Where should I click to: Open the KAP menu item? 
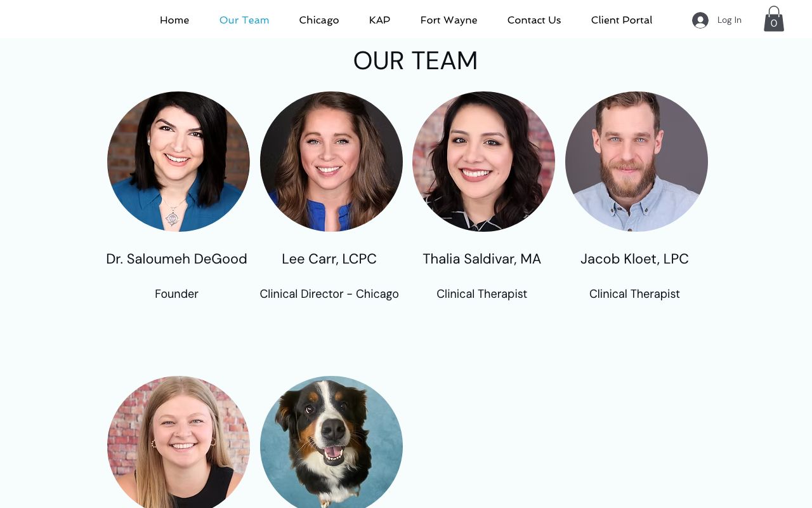[x=379, y=20]
